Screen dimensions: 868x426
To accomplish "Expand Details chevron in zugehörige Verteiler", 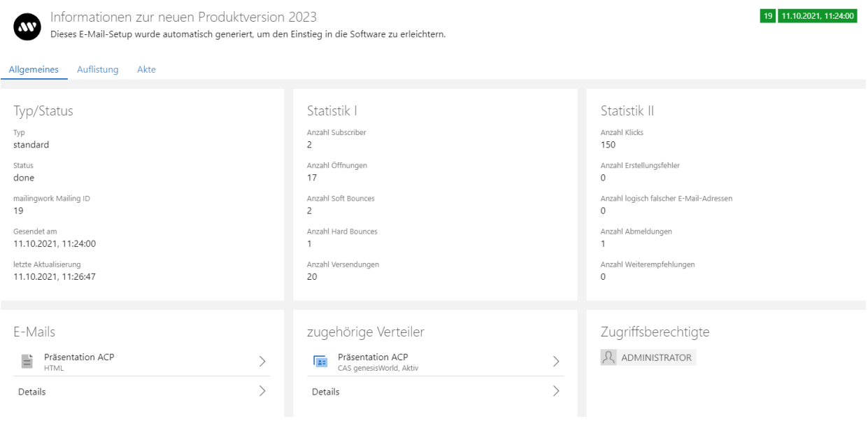I will [x=557, y=391].
